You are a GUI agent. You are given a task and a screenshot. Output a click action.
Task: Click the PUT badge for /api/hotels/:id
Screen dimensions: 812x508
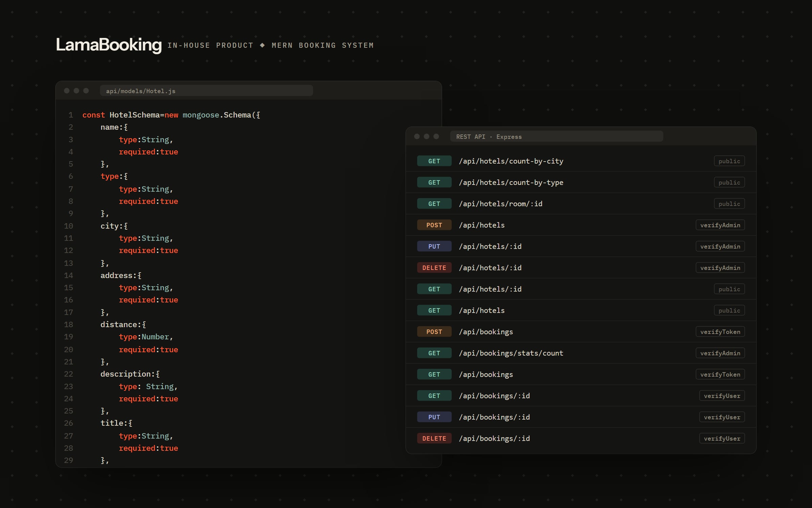(x=434, y=247)
